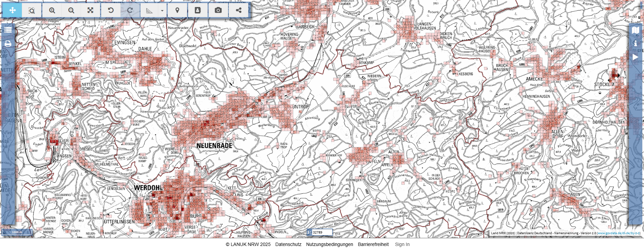Take a map screenshot with camera icon

(218, 10)
